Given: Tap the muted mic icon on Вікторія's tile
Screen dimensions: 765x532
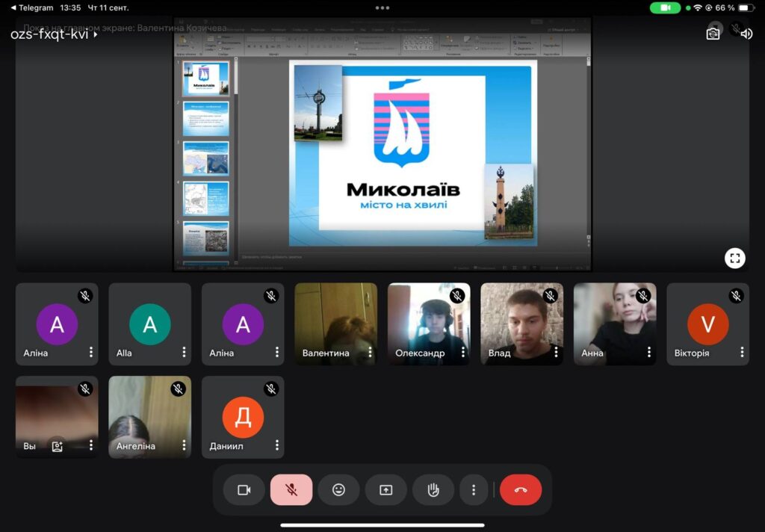Looking at the screenshot, I should 736,296.
